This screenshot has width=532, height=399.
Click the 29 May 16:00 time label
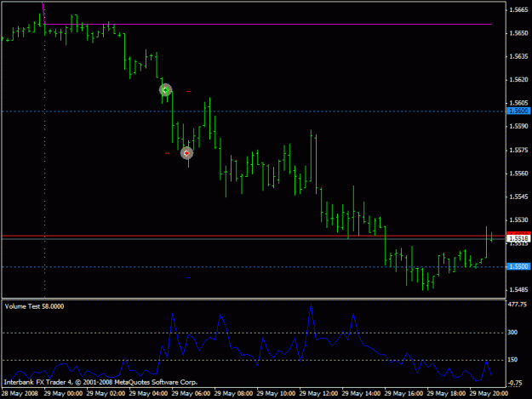click(x=403, y=394)
